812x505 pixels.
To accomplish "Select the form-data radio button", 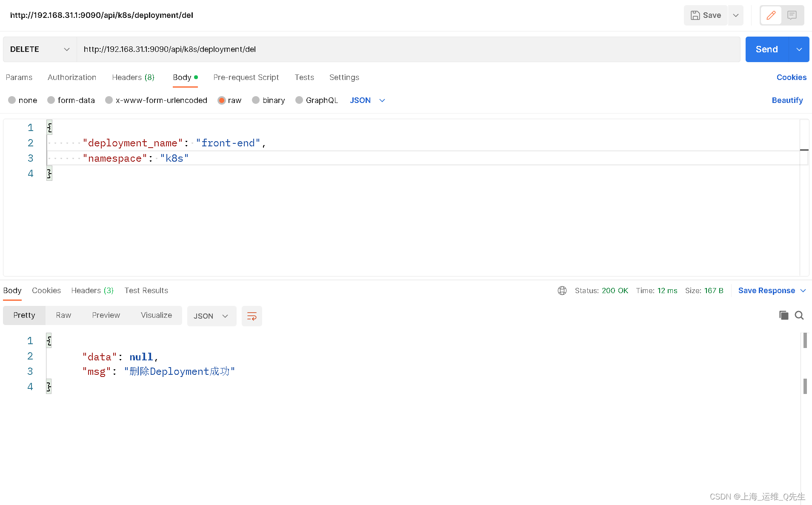I will coord(51,100).
